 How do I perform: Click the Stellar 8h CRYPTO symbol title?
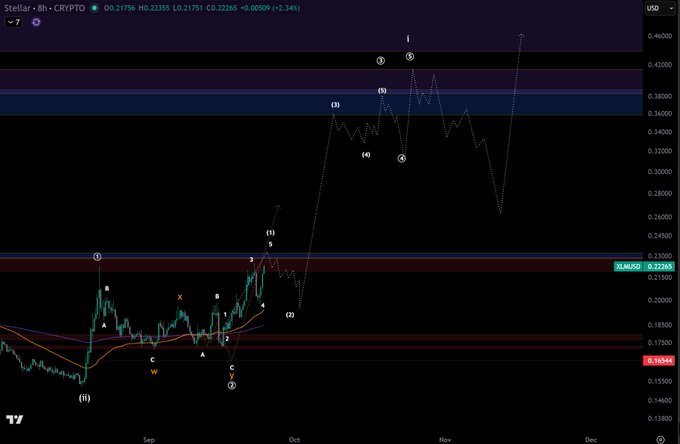tap(45, 8)
